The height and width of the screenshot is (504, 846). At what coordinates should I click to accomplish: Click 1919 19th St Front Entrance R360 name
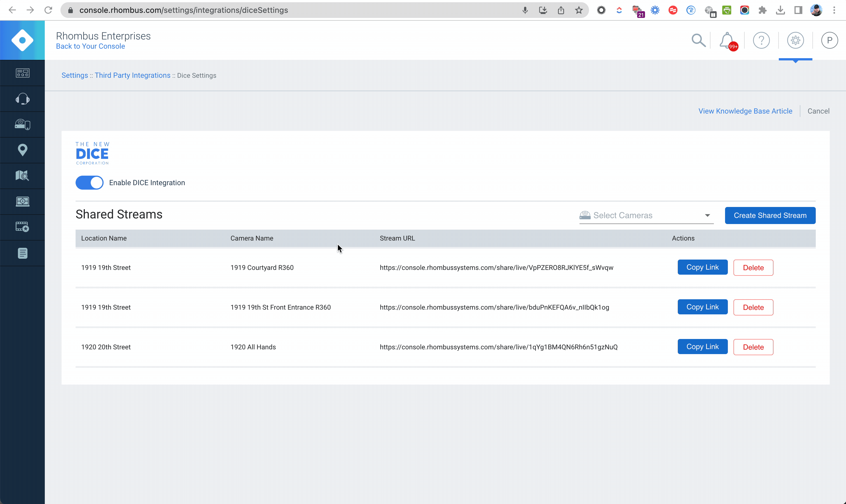point(281,307)
